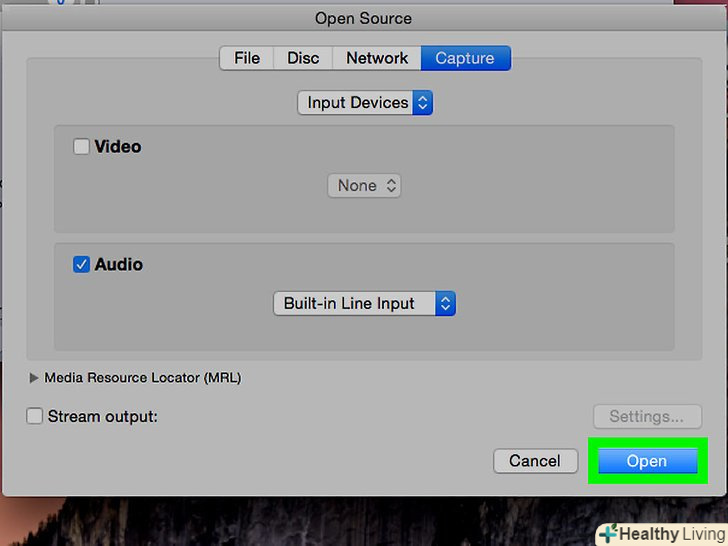Uncheck the Audio checkbox
The height and width of the screenshot is (546, 728).
coord(82,265)
